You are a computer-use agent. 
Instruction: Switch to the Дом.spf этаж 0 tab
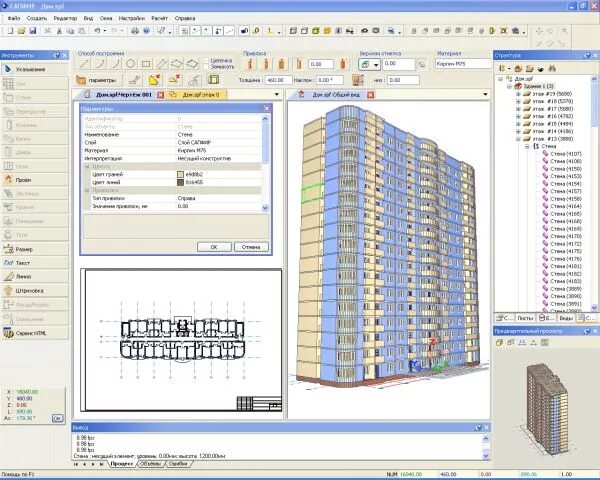click(197, 95)
